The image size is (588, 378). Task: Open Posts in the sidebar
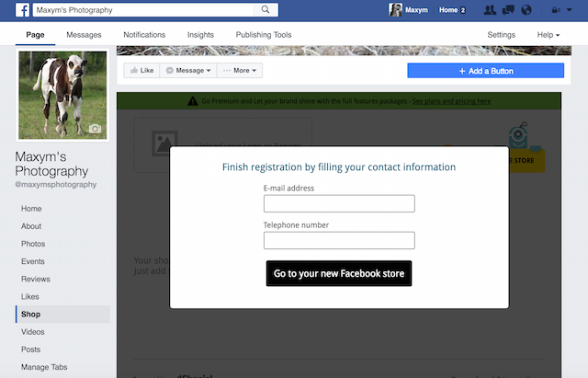coord(30,349)
